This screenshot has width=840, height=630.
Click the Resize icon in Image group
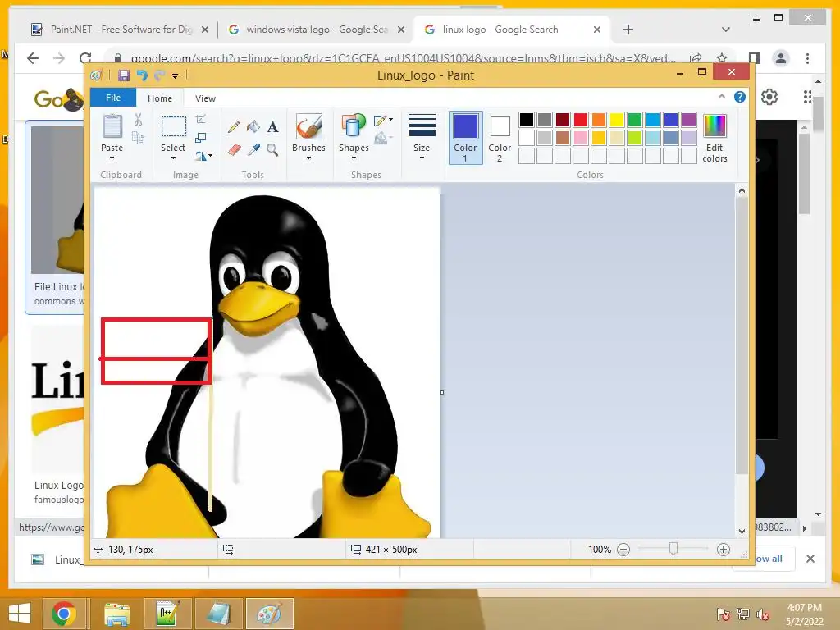pyautogui.click(x=201, y=138)
